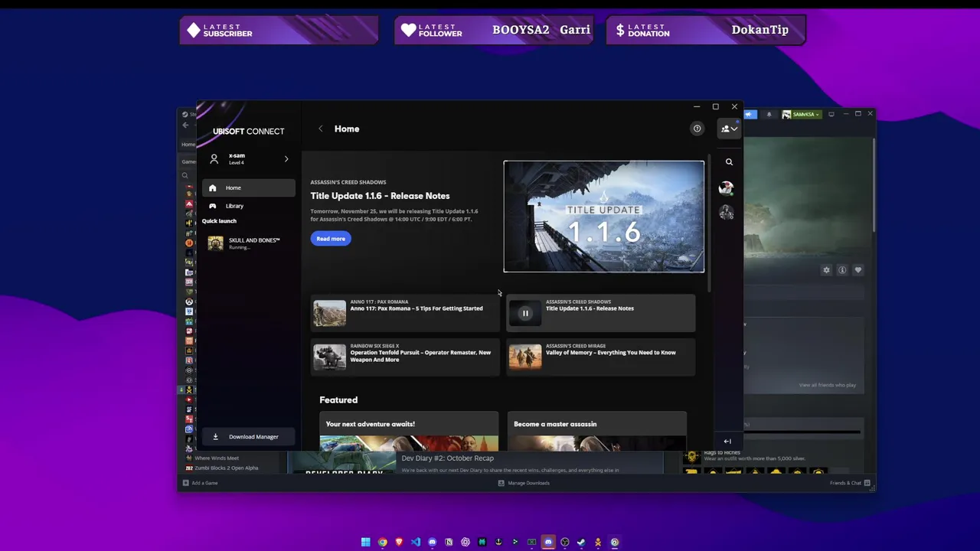The width and height of the screenshot is (980, 551).
Task: Open the x-sam profile avatar icon
Action: click(x=214, y=159)
